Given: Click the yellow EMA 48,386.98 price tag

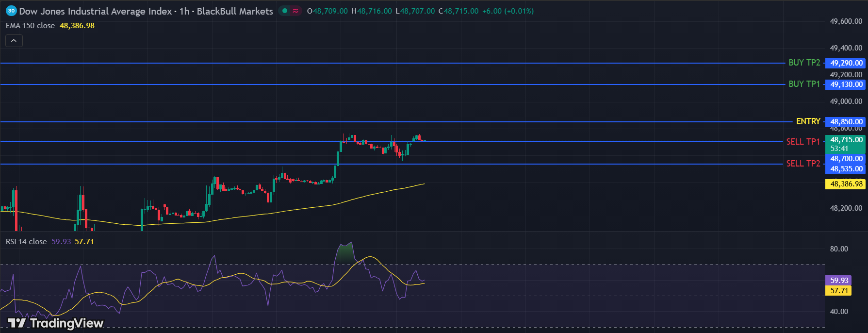Looking at the screenshot, I should [x=846, y=184].
